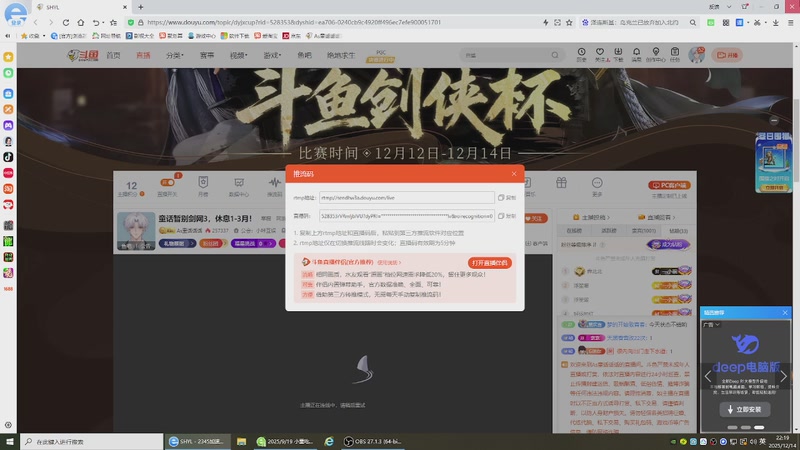The height and width of the screenshot is (450, 800).
Task: Open 鱼吧 in Douyu navigation
Action: coord(304,55)
